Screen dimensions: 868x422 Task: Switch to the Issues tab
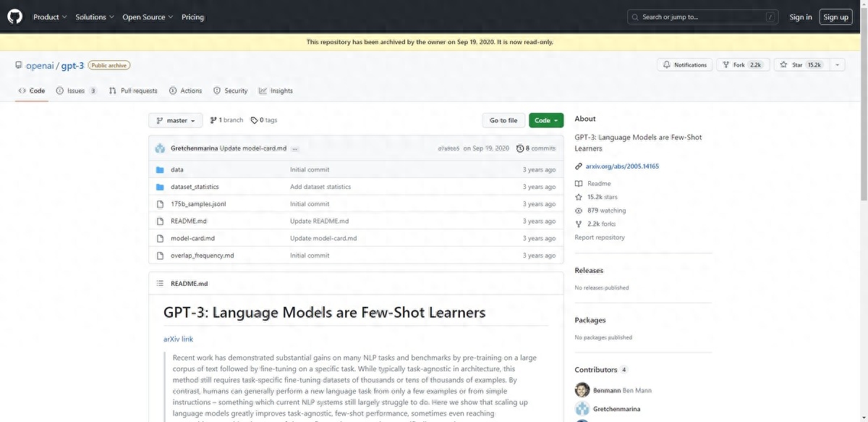(76, 90)
